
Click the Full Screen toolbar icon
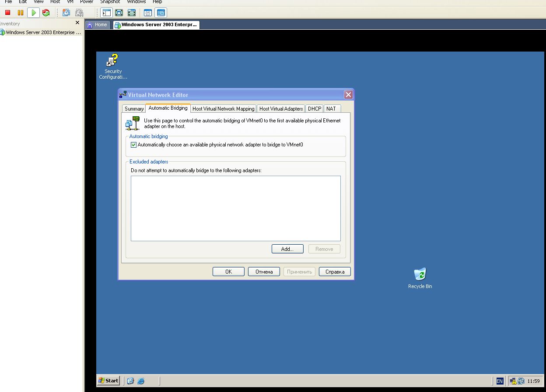119,13
